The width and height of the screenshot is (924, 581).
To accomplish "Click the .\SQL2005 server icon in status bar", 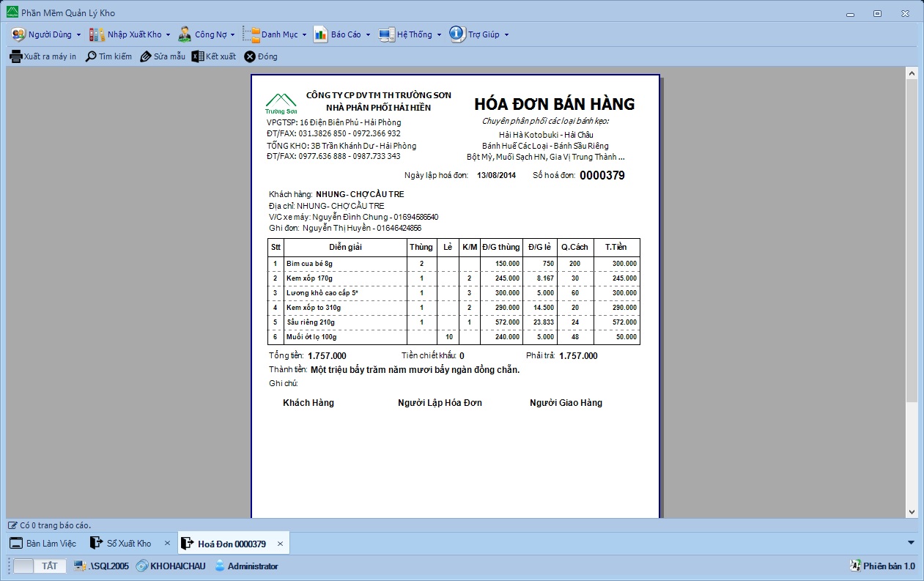I will coord(81,566).
